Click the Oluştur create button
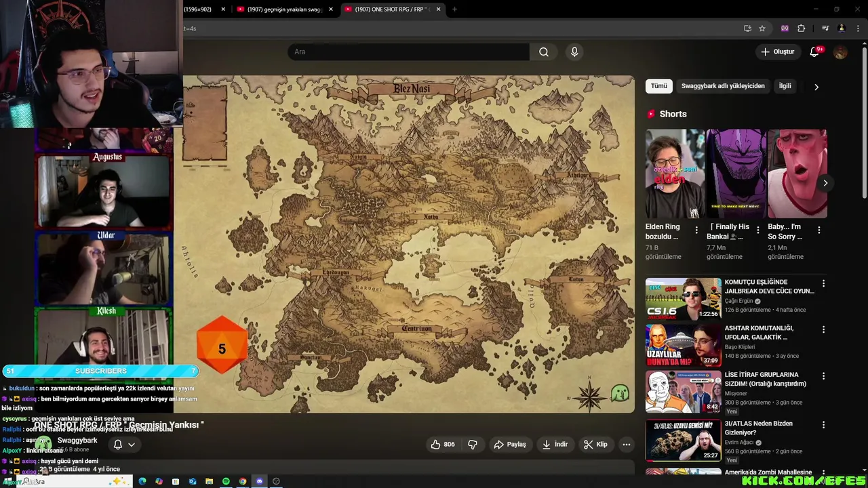Screen dimensions: 868x488 778,52
